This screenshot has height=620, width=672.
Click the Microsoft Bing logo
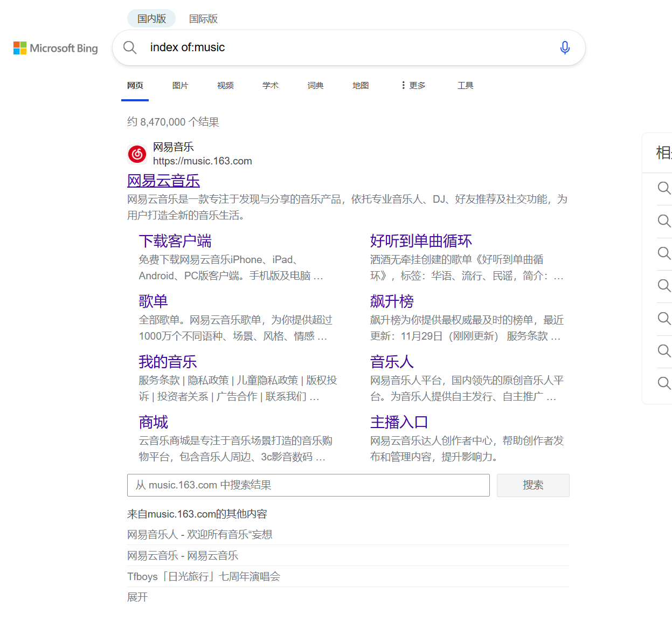click(56, 48)
